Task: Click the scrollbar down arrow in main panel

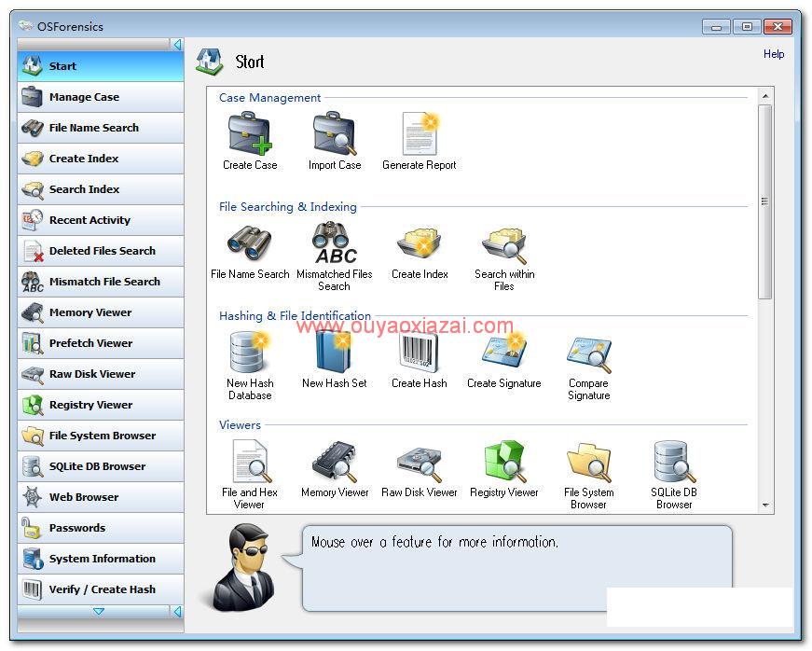Action: pyautogui.click(x=765, y=505)
